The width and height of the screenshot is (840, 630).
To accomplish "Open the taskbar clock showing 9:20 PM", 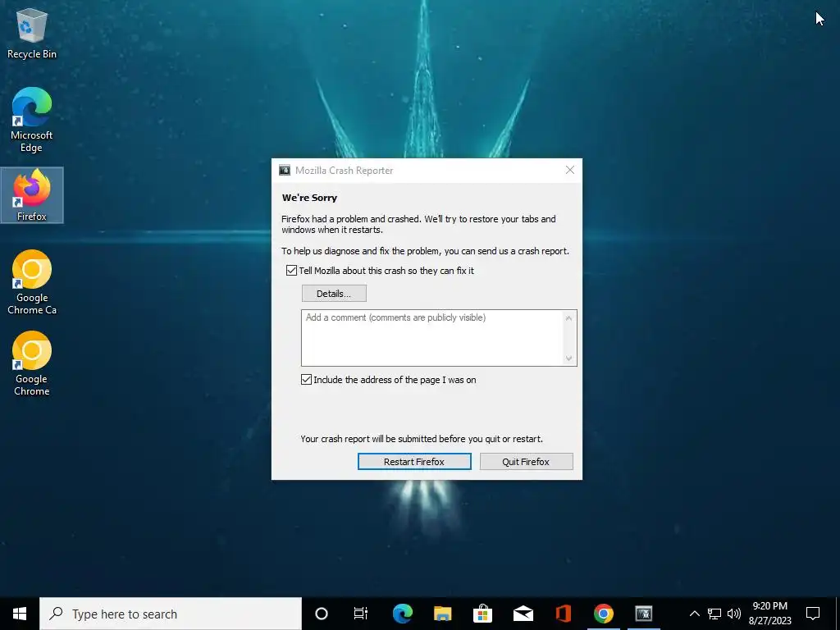I will point(769,614).
